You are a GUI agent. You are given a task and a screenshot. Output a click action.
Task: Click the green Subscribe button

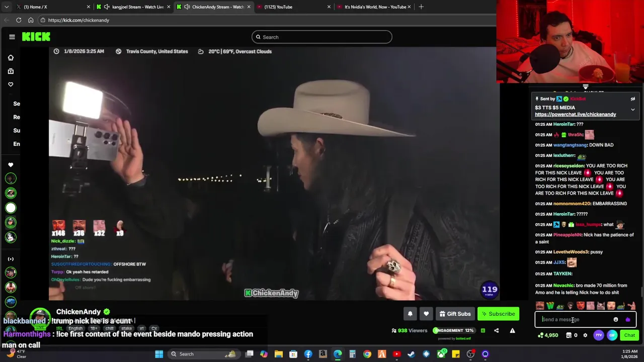(498, 314)
